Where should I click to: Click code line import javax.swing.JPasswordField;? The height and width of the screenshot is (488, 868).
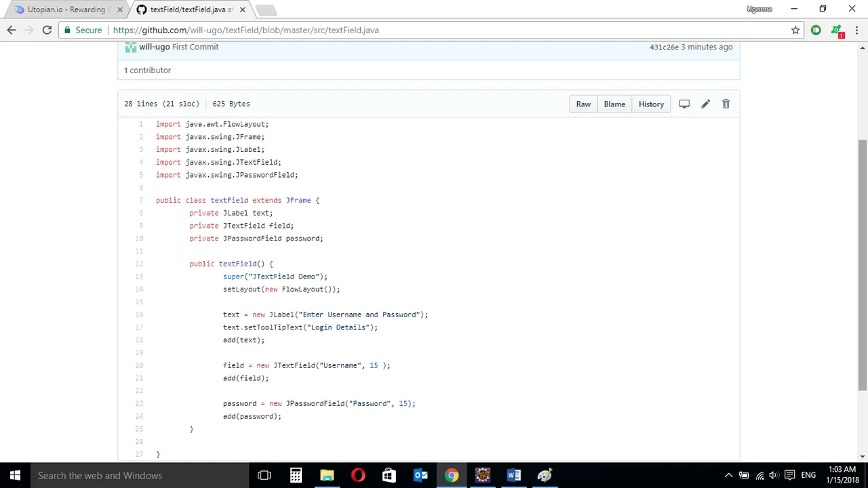click(227, 175)
